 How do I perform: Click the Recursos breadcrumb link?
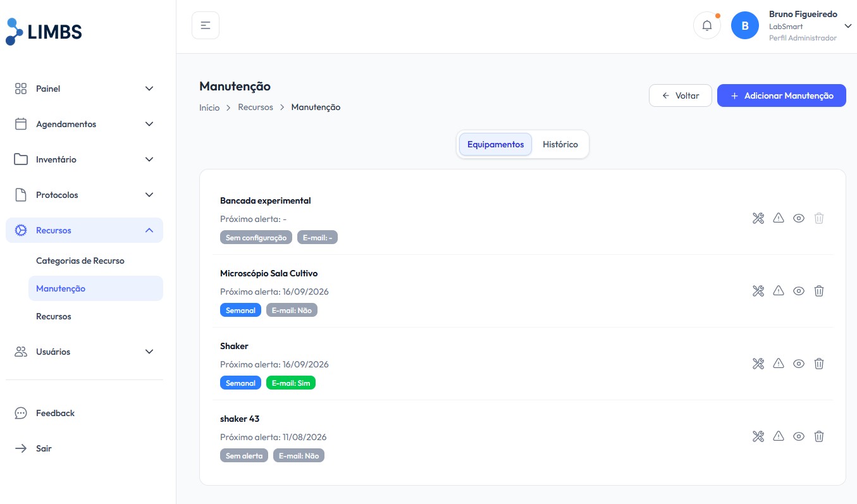click(256, 108)
